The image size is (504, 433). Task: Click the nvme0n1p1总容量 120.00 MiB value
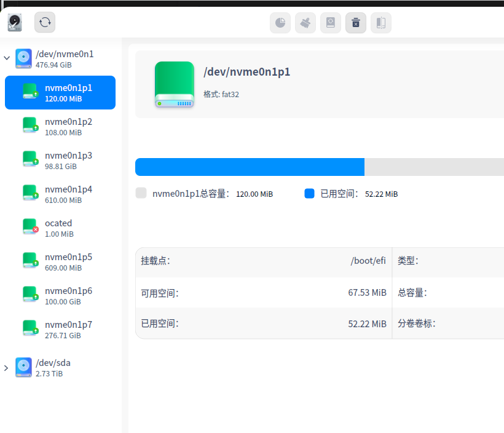point(254,194)
